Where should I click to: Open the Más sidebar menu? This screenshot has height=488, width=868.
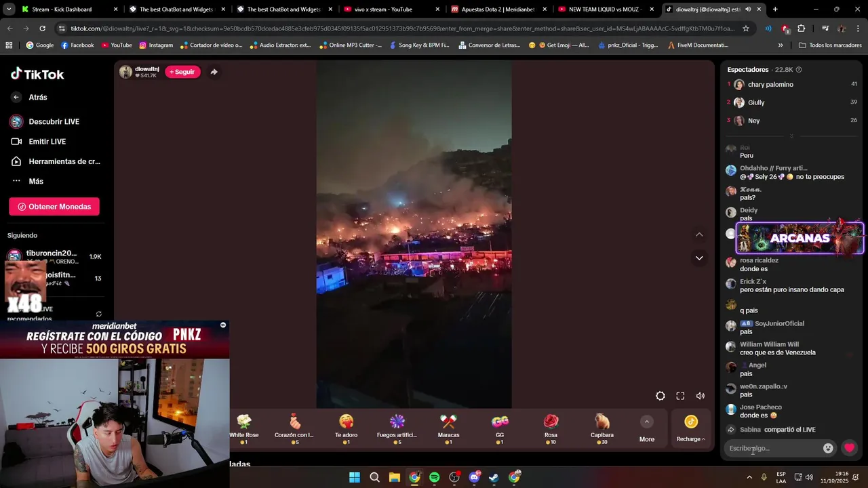(27, 181)
